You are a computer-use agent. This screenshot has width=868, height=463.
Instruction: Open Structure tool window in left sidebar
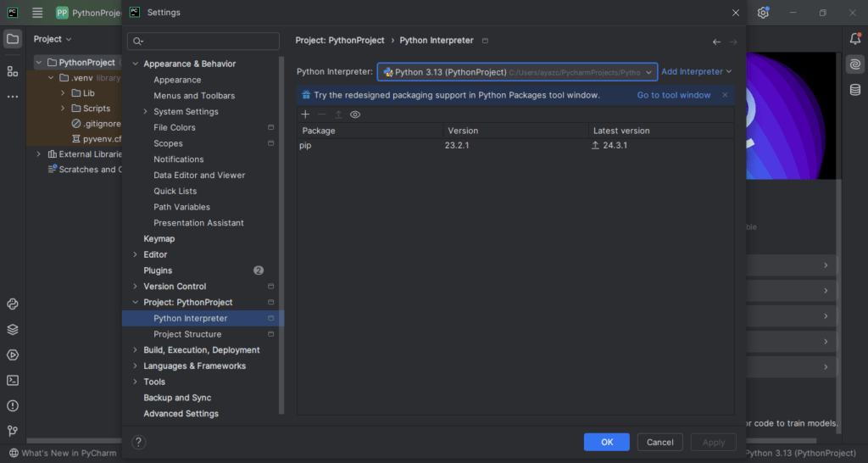tap(13, 71)
